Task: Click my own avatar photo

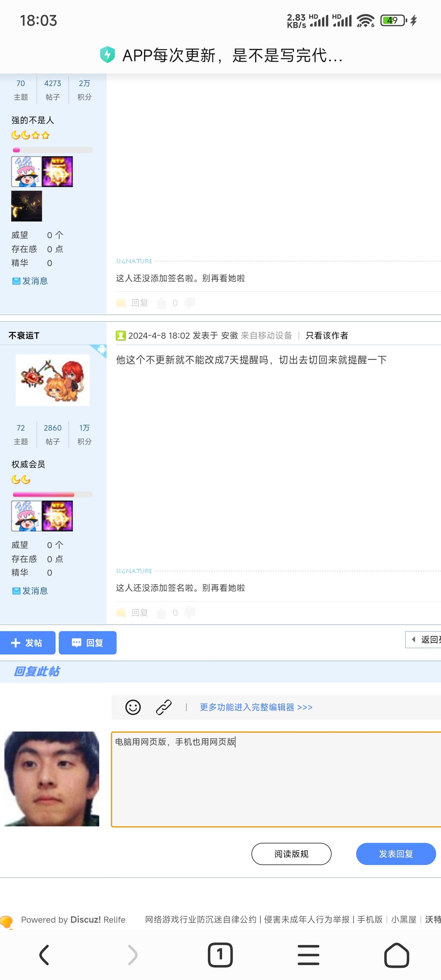Action: pyautogui.click(x=52, y=779)
